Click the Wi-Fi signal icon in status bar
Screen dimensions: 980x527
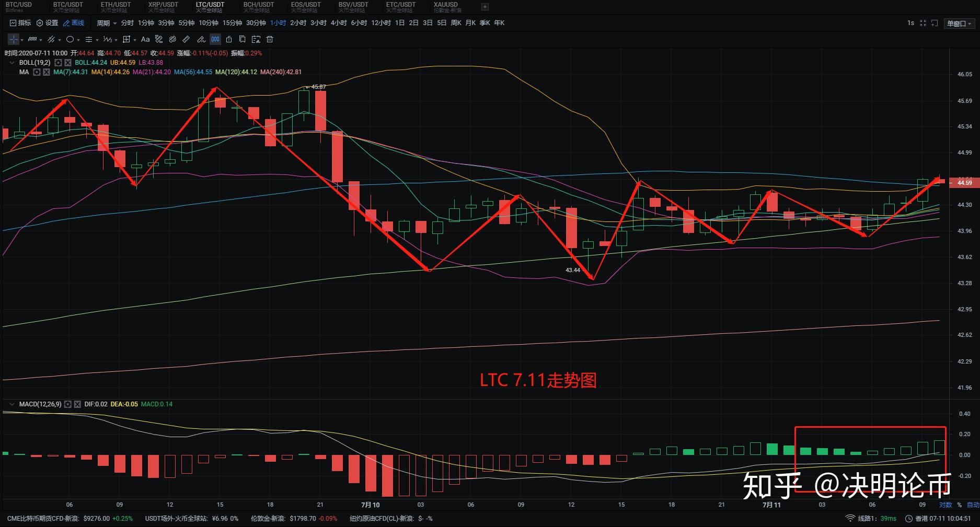click(x=850, y=519)
